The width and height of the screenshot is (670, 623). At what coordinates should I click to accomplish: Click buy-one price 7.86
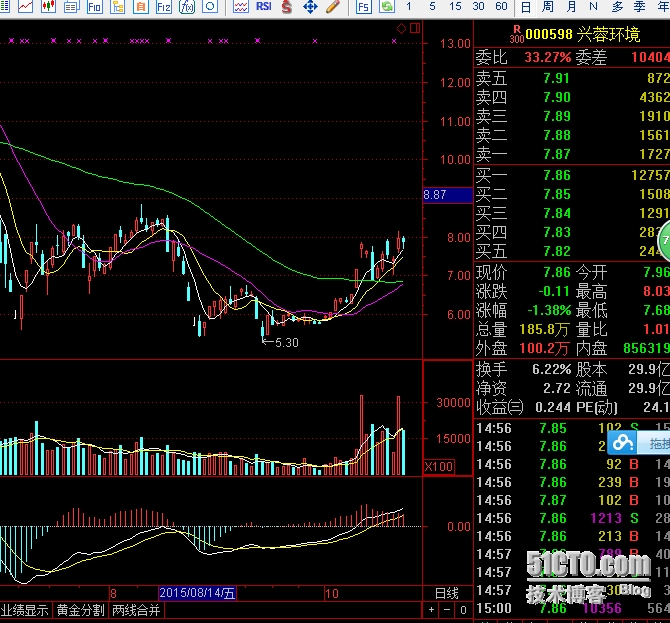point(557,175)
